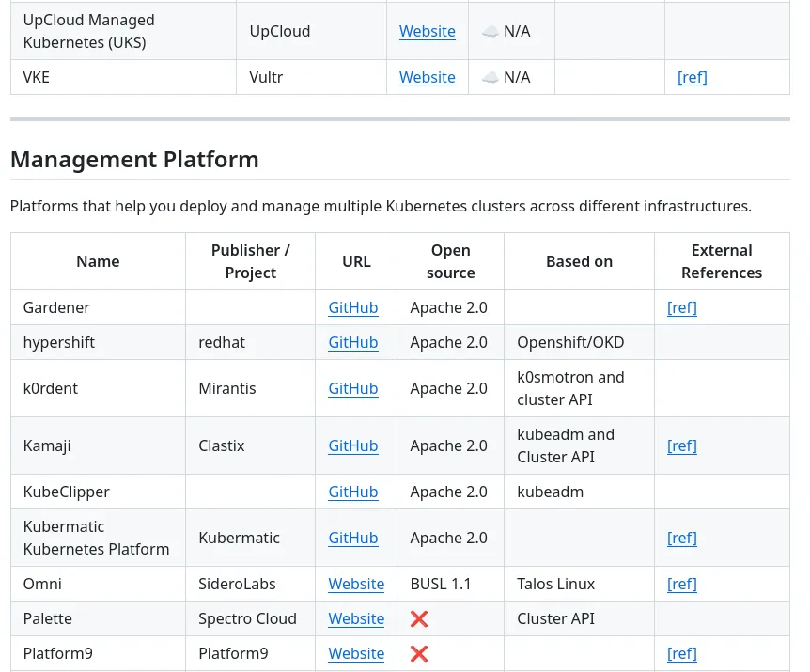Click the red X in the Palette row

click(x=418, y=618)
